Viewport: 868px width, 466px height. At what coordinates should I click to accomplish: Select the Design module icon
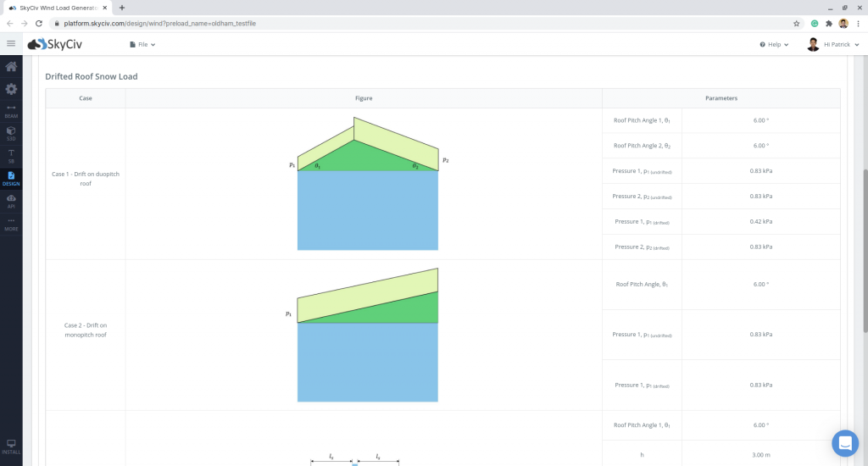tap(11, 178)
